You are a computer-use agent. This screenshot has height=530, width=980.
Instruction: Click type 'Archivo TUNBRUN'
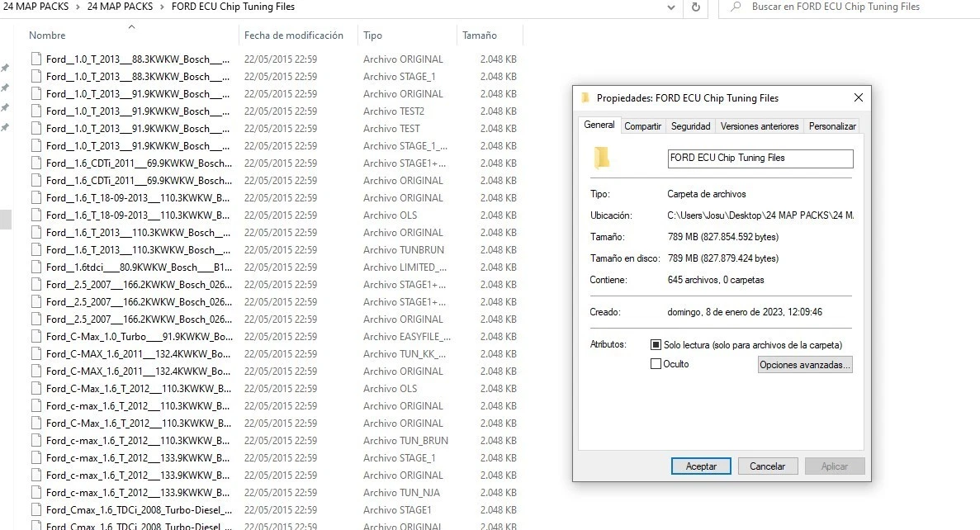[404, 250]
